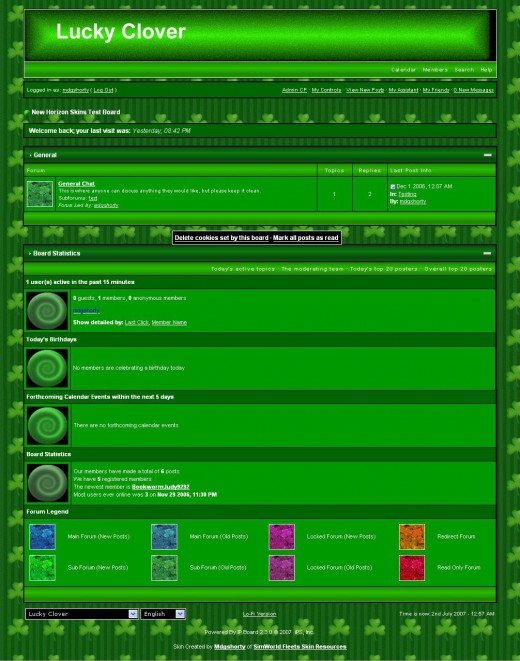The image size is (520, 661).
Task: Click the blue Main Forum (New Posts) legend icon
Action: [42, 537]
